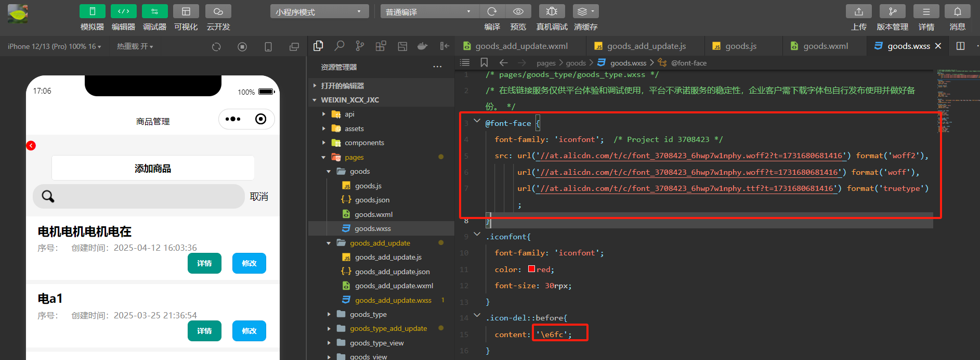
Task: Switch to the goods.wxml tab
Action: (x=825, y=46)
